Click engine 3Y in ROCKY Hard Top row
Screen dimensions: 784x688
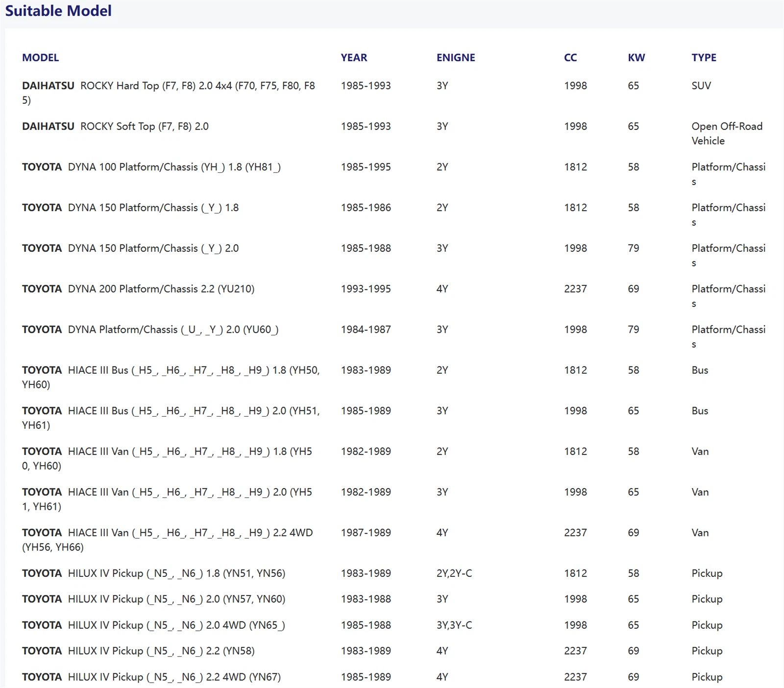pyautogui.click(x=442, y=86)
